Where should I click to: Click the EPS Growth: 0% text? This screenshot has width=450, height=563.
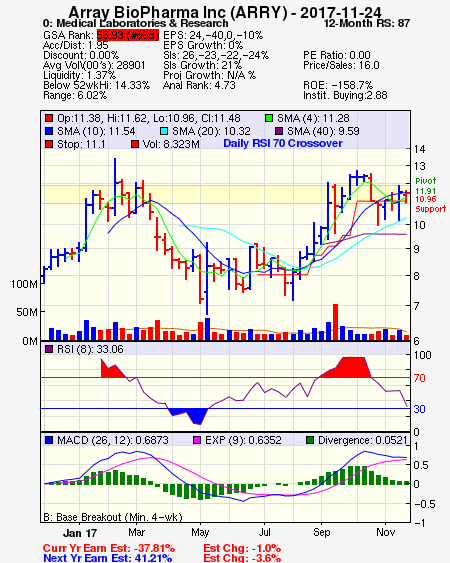click(x=203, y=45)
